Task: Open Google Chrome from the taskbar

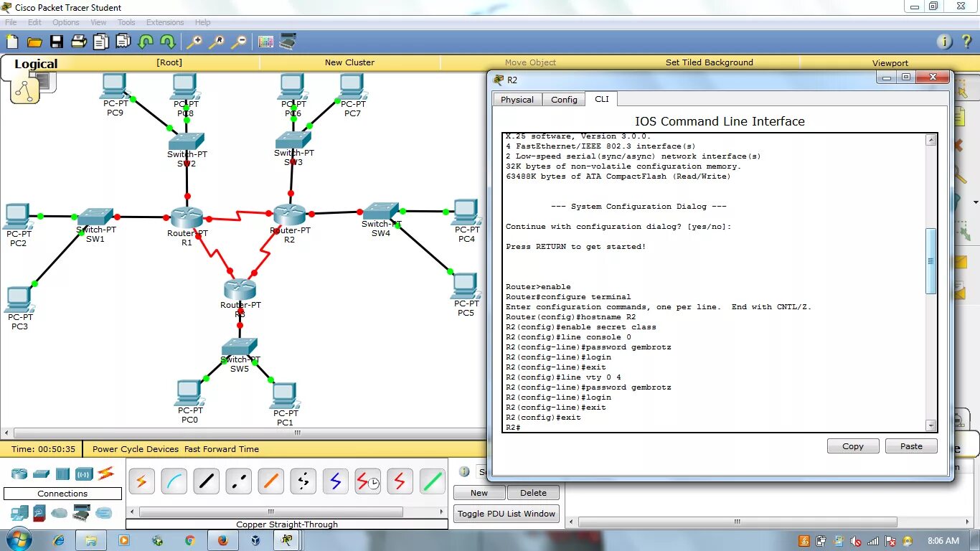Action: coord(189,540)
